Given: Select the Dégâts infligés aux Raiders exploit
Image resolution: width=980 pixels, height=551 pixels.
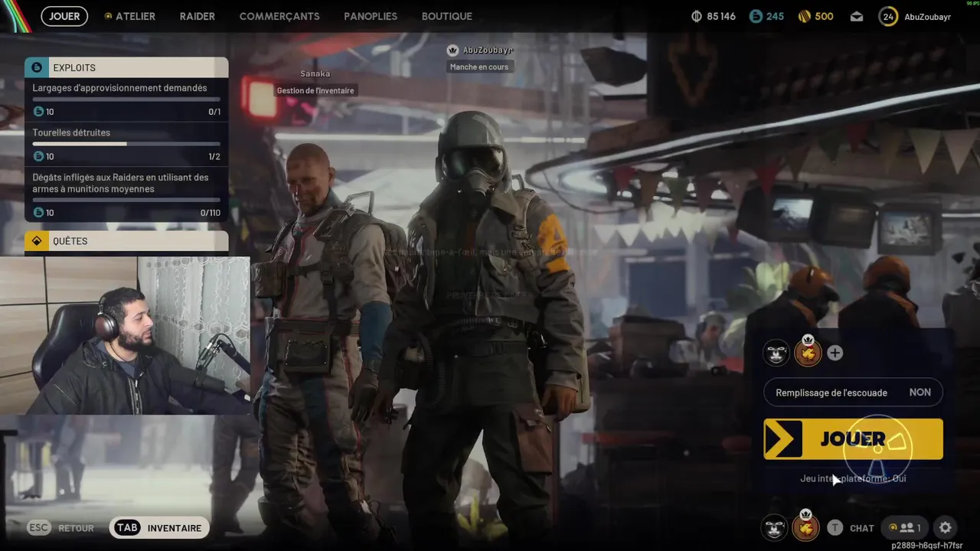Looking at the screenshot, I should click(x=126, y=194).
